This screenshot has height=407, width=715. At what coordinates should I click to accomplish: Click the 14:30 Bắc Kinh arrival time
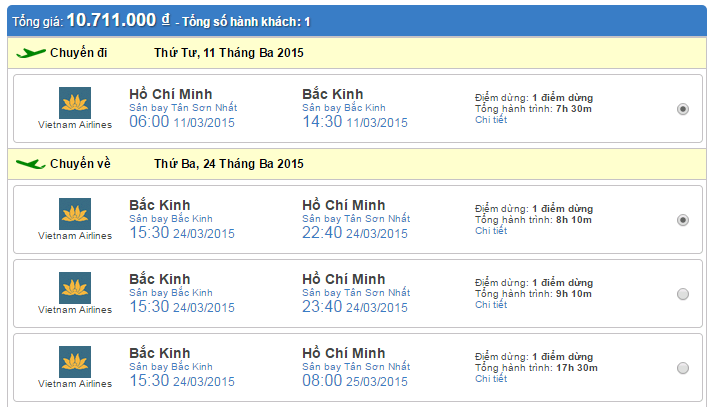(x=323, y=122)
